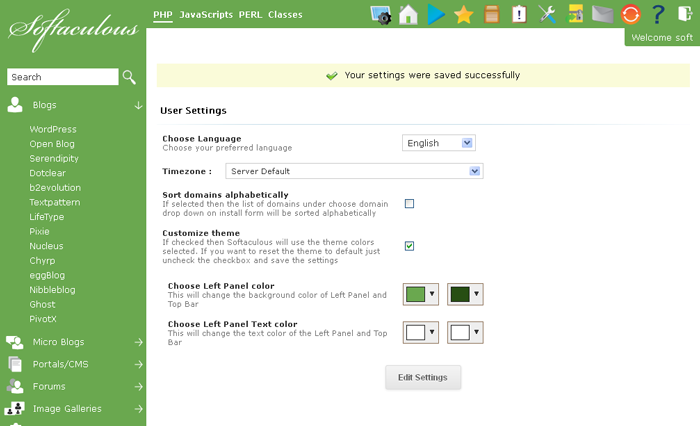This screenshot has width=700, height=426.
Task: Open PivotX in sidebar
Action: click(x=43, y=319)
